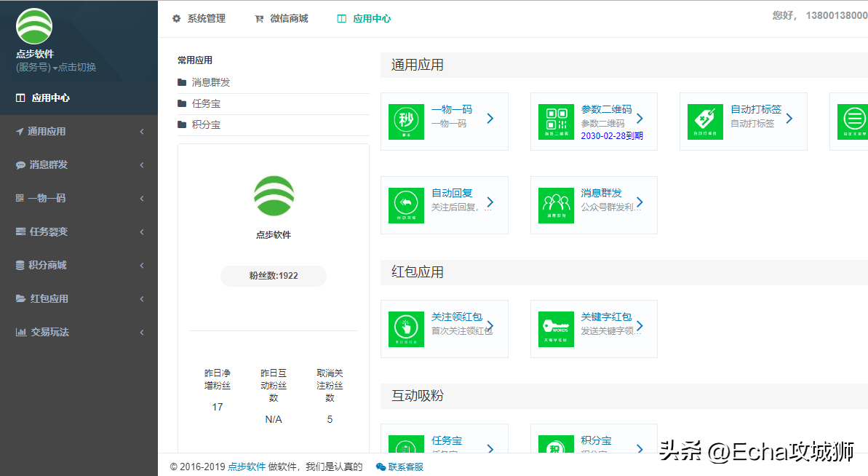Screen dimensions: 868x476
Task: Expand the 消息群发 sidebar chevron
Action: click(x=142, y=165)
